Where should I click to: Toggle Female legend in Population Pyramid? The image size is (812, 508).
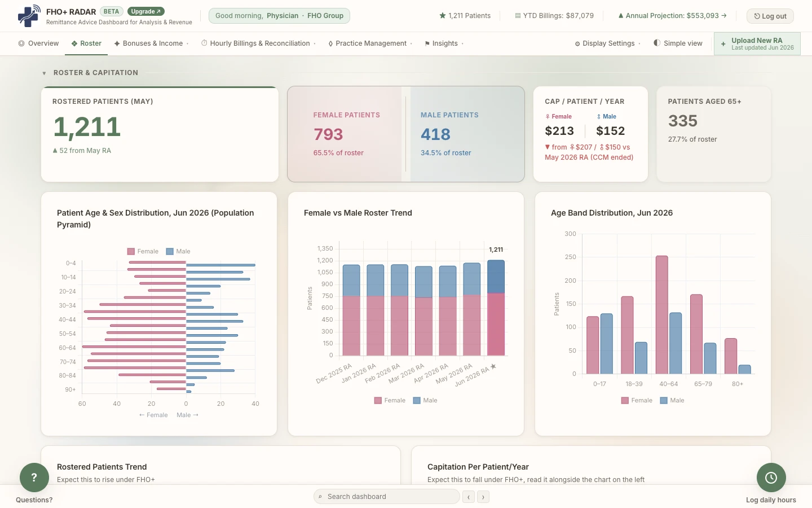tap(143, 252)
